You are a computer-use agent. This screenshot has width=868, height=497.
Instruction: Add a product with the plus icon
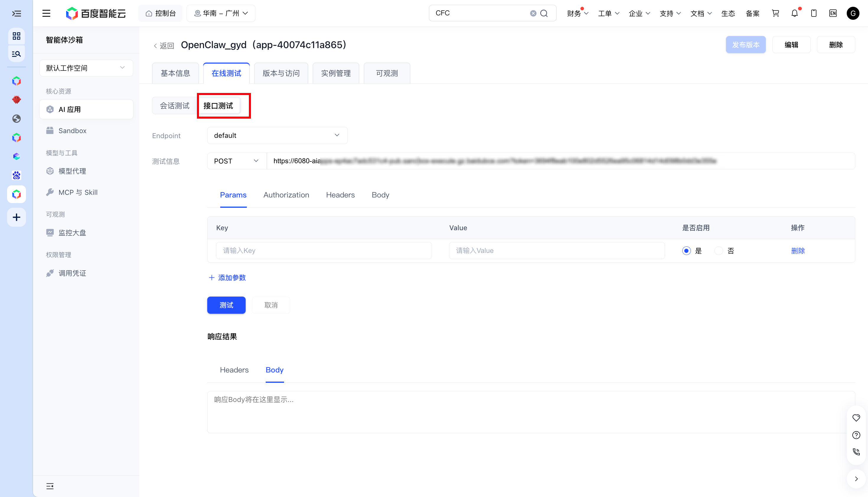(x=17, y=217)
